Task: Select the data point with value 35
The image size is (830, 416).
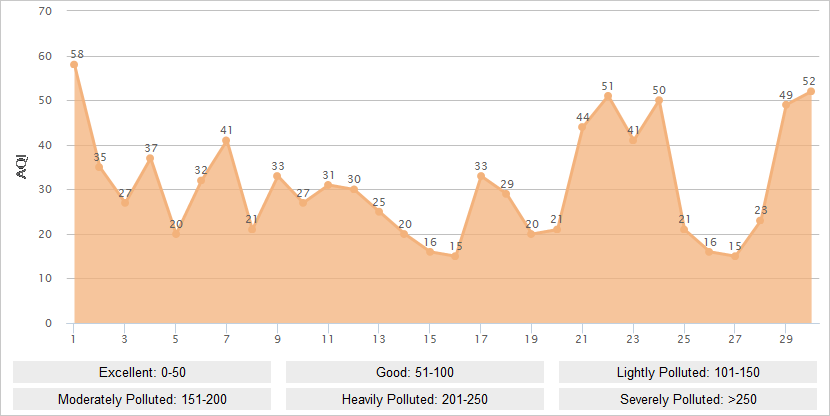Action: [x=99, y=167]
